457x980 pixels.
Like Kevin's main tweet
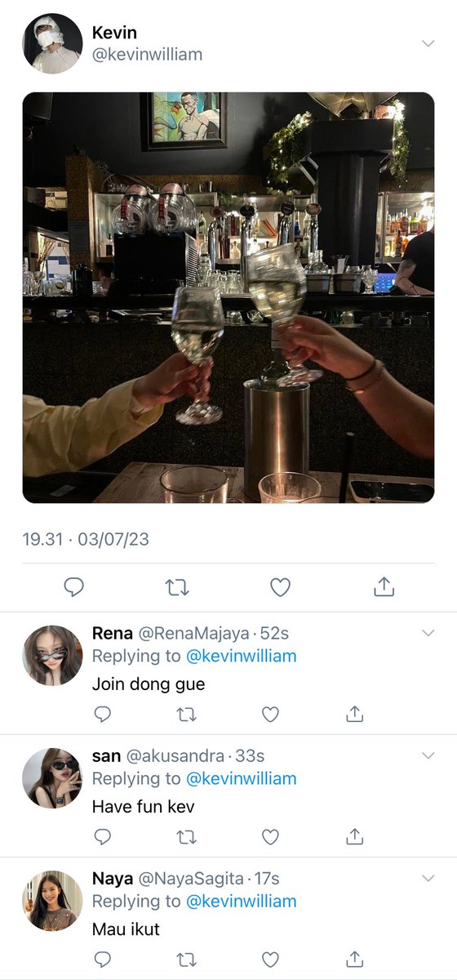pos(280,586)
